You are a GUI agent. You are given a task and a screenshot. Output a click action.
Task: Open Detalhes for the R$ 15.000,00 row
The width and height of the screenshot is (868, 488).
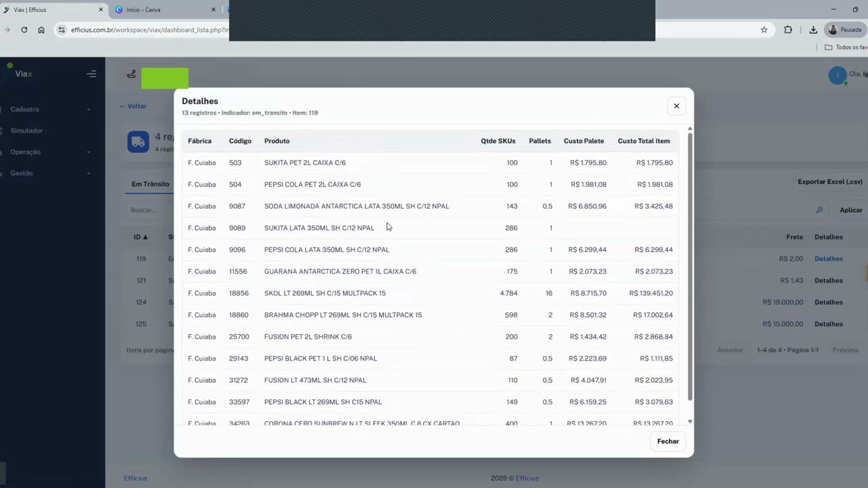[x=829, y=324]
